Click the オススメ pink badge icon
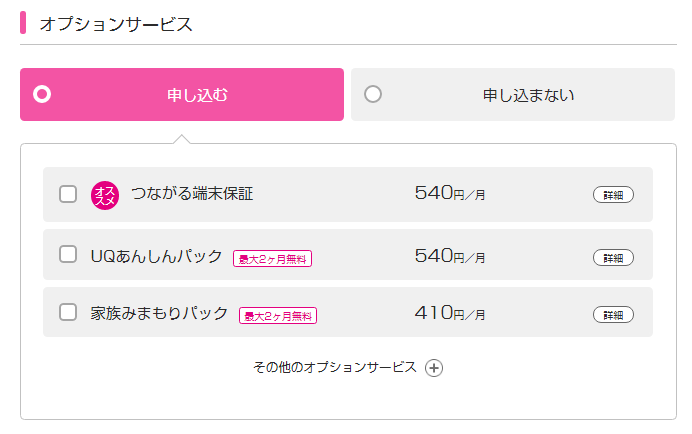Image resolution: width=692 pixels, height=434 pixels. click(105, 196)
